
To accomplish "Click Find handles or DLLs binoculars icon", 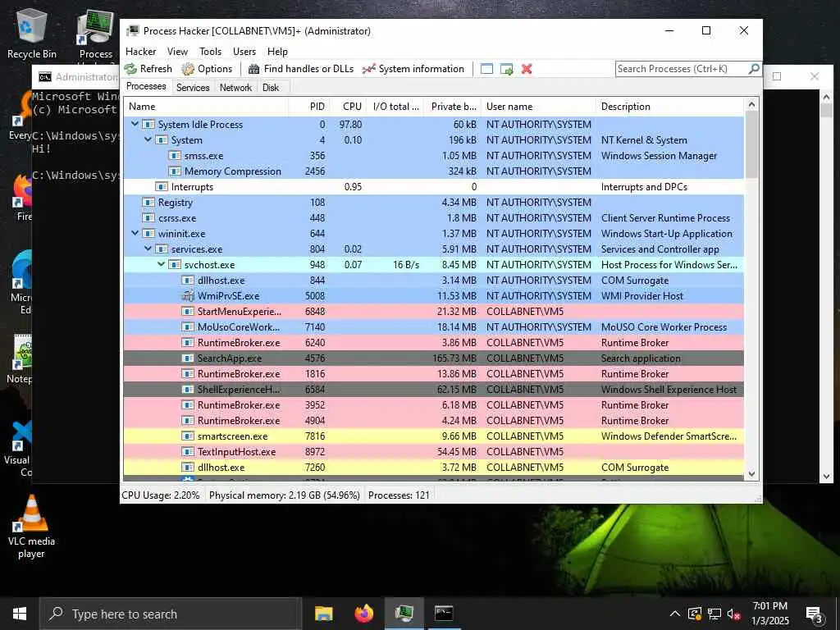I will (x=254, y=69).
